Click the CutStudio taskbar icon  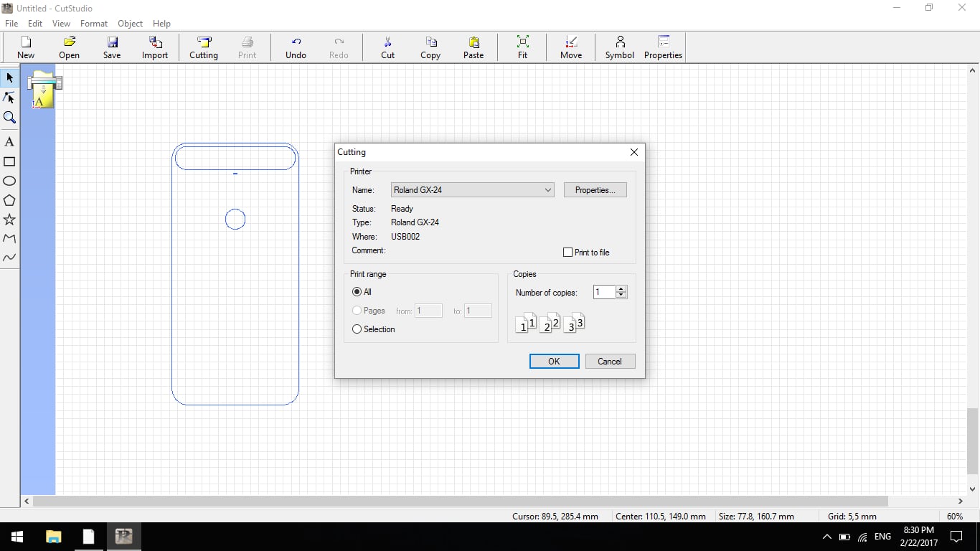[123, 537]
